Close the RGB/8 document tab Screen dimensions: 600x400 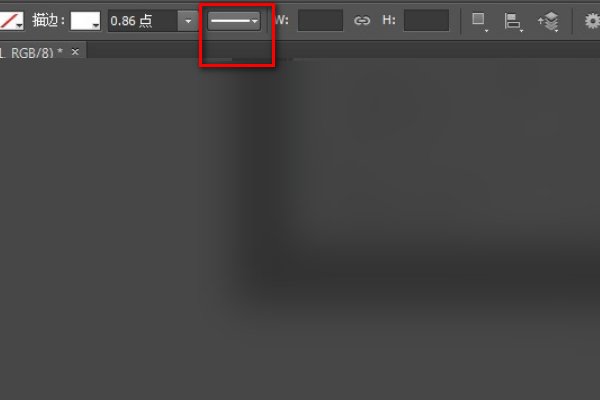[x=75, y=52]
